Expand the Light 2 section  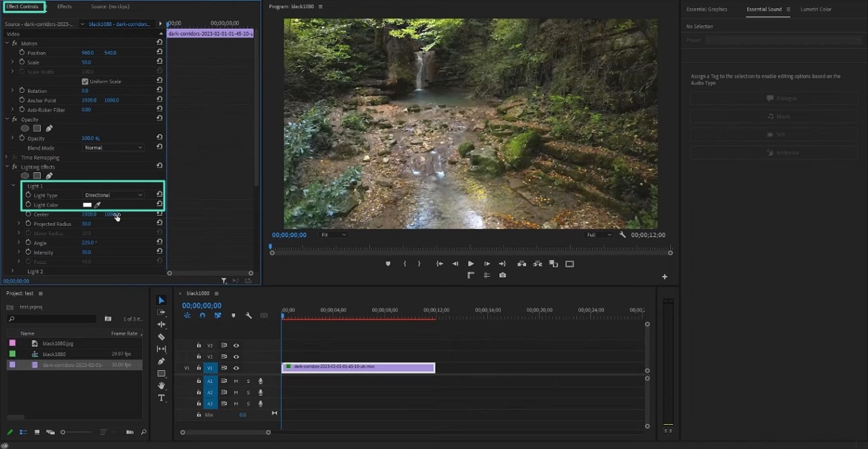(13, 271)
